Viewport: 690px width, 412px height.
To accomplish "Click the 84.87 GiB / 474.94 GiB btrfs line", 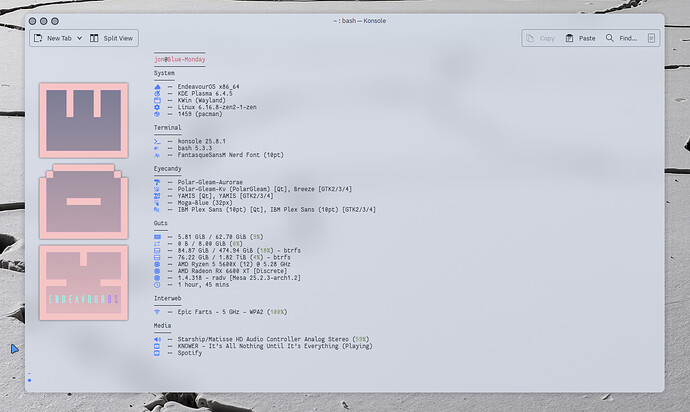I will pyautogui.click(x=239, y=250).
